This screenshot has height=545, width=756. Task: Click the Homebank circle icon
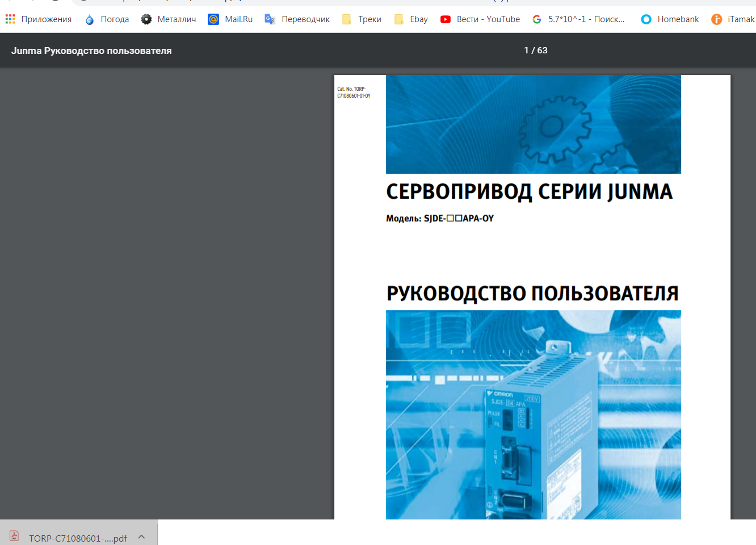pos(646,19)
